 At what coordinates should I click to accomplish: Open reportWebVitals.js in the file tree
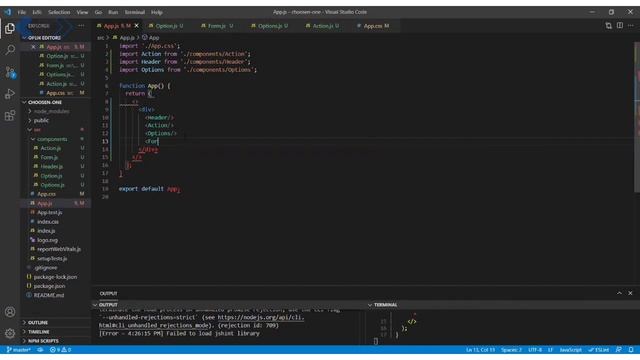[59, 249]
